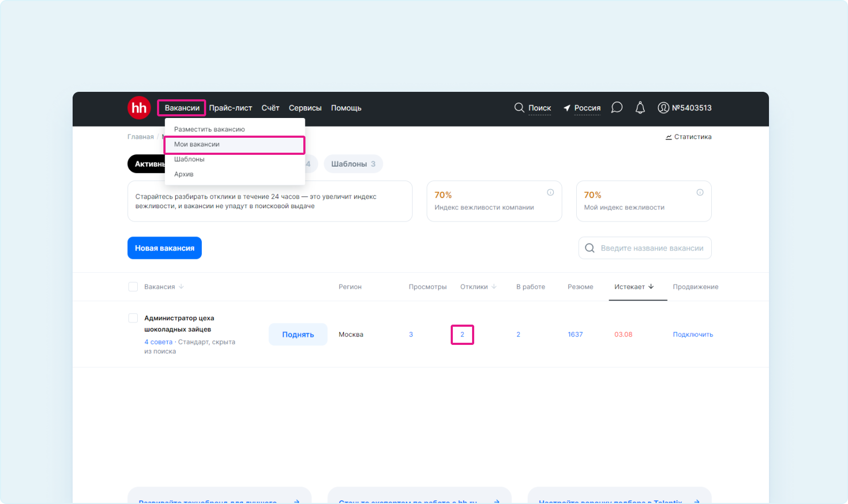Viewport: 848px width, 504px height.
Task: Click the В работе count 2
Action: pos(518,335)
